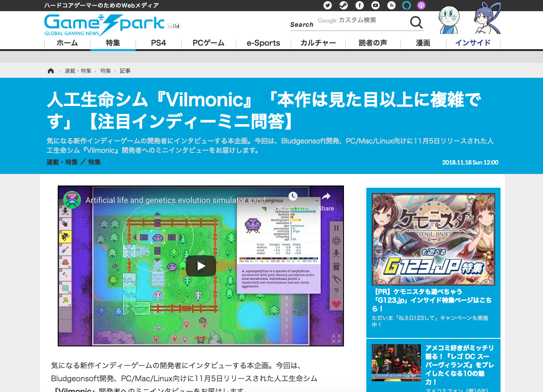Click the channel avatar on the video
The width and height of the screenshot is (543, 392).
[71, 200]
